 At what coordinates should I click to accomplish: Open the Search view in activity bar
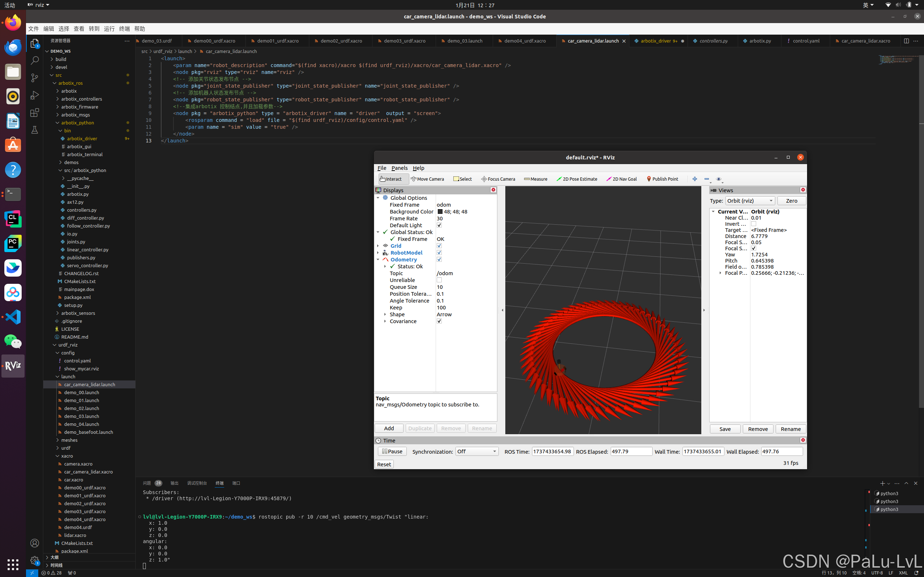(x=35, y=61)
